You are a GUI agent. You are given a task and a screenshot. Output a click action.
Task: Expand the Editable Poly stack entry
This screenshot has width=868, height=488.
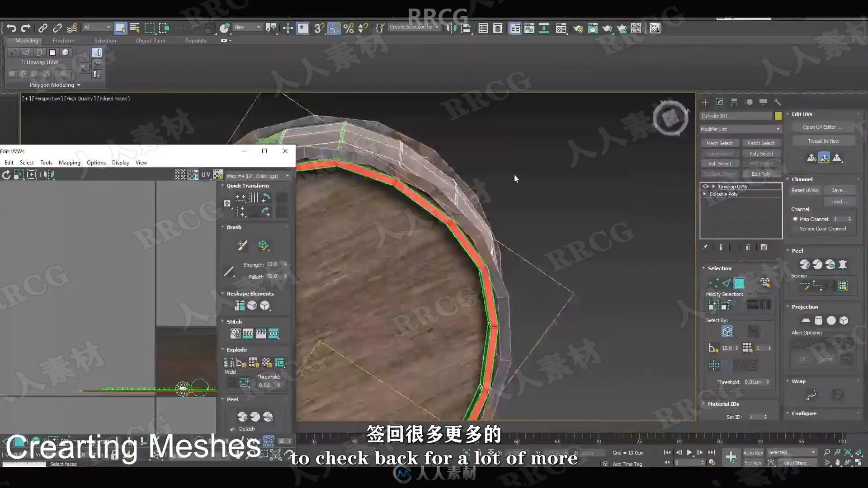pyautogui.click(x=705, y=194)
